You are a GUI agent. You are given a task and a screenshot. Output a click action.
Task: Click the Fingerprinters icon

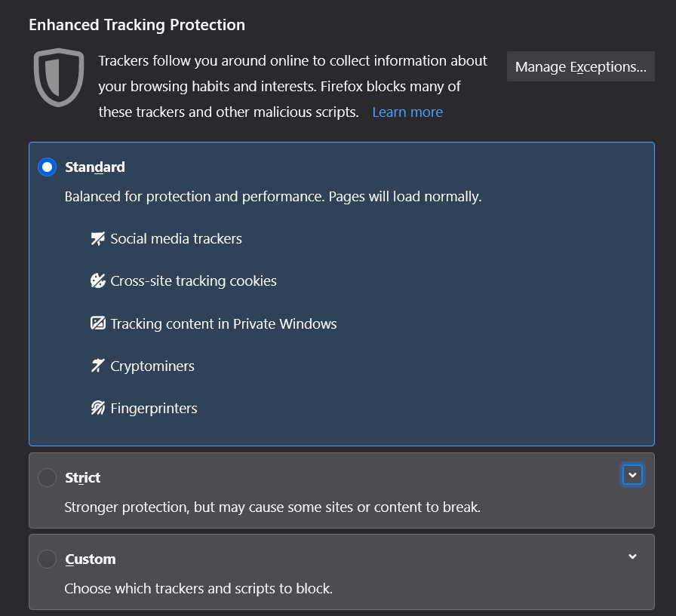click(97, 408)
